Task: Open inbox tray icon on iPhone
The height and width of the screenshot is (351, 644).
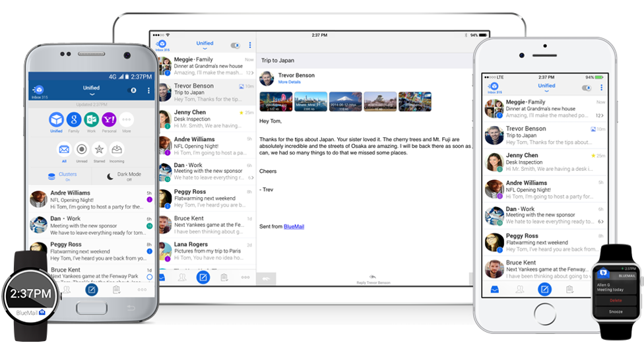Action: (x=494, y=290)
